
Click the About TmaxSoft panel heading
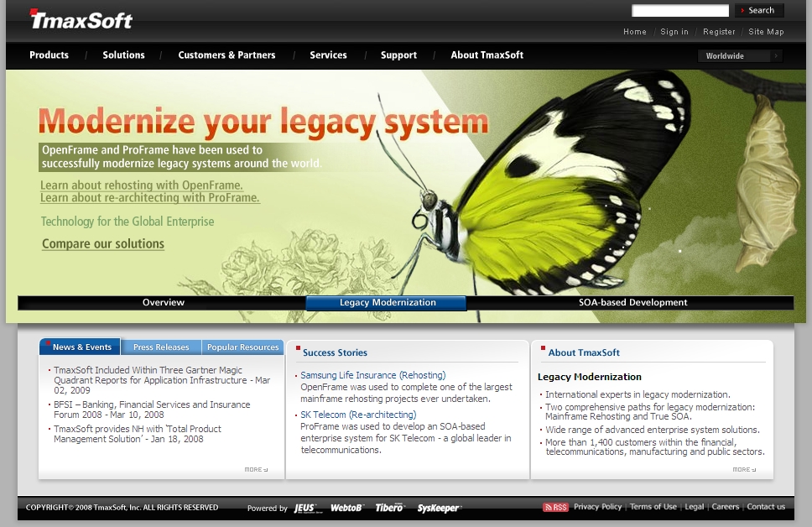click(x=584, y=352)
